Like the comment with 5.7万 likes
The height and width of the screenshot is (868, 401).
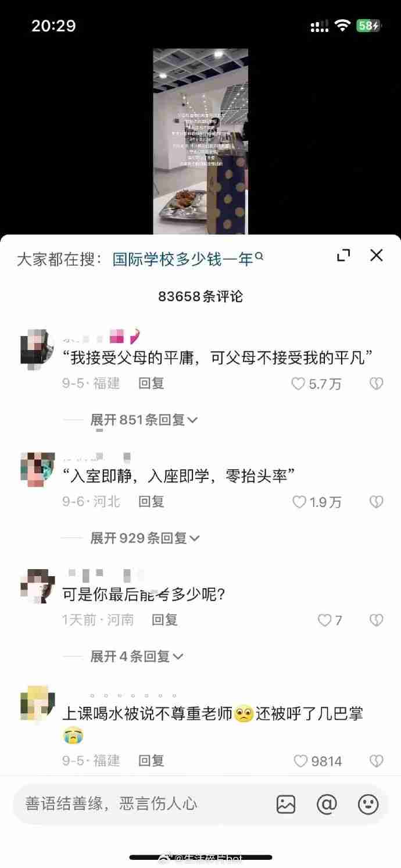tap(298, 384)
